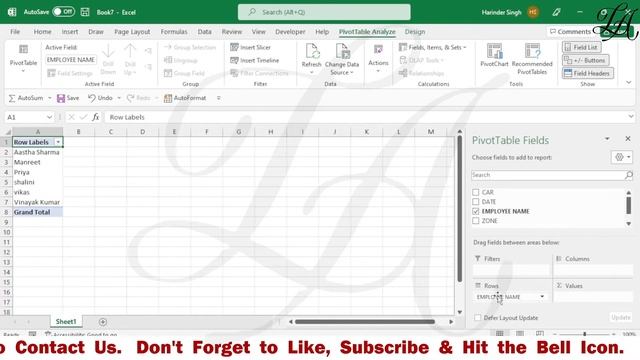This screenshot has width=640, height=360.
Task: Open EMPLOYEE NAME row field dropdown
Action: pyautogui.click(x=542, y=297)
